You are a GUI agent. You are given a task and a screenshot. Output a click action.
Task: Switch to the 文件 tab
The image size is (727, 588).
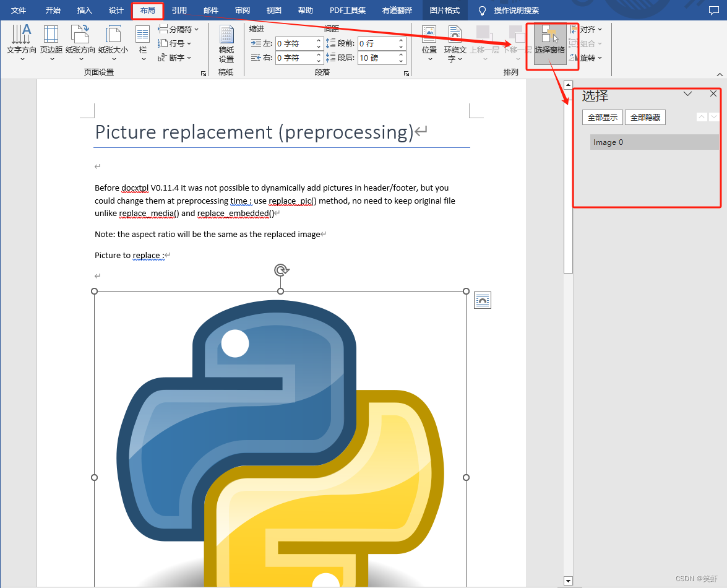click(19, 10)
